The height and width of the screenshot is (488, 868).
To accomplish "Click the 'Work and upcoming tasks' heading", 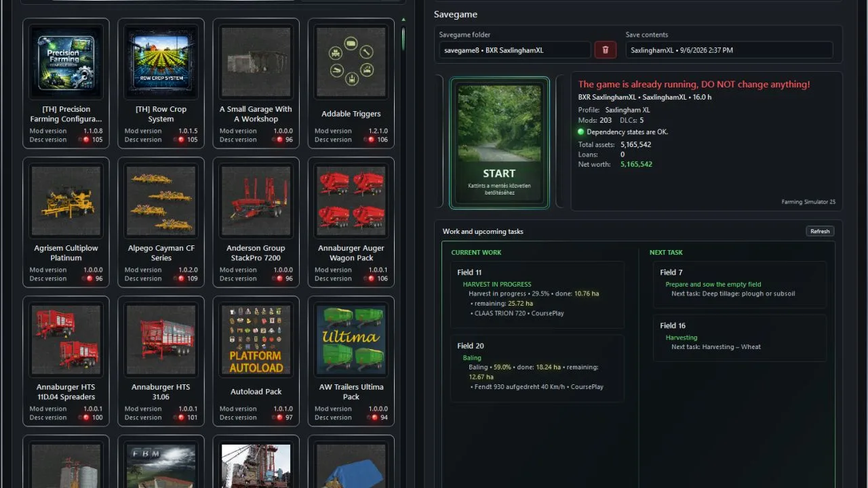I will coord(483,232).
